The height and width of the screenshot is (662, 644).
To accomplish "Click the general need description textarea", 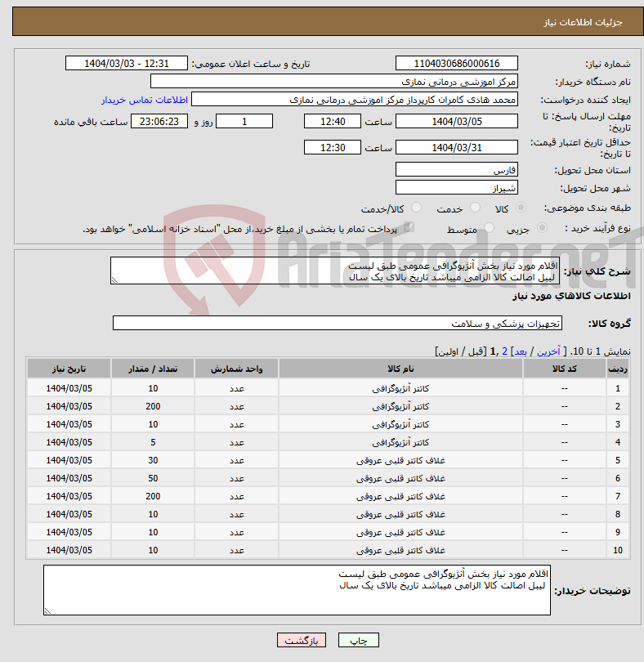I will pyautogui.click(x=335, y=271).
